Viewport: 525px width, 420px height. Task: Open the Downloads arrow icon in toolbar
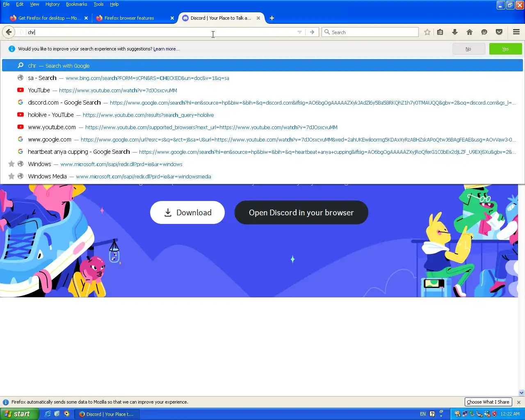(455, 32)
